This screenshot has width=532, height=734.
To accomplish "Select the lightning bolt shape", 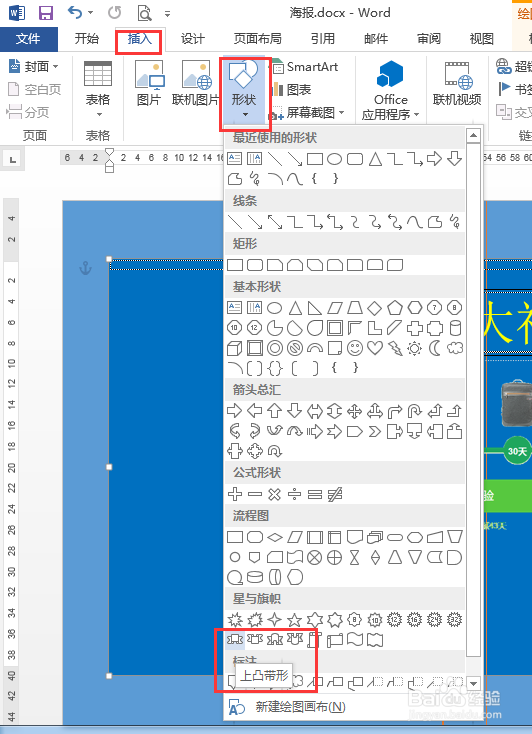I will [x=395, y=348].
